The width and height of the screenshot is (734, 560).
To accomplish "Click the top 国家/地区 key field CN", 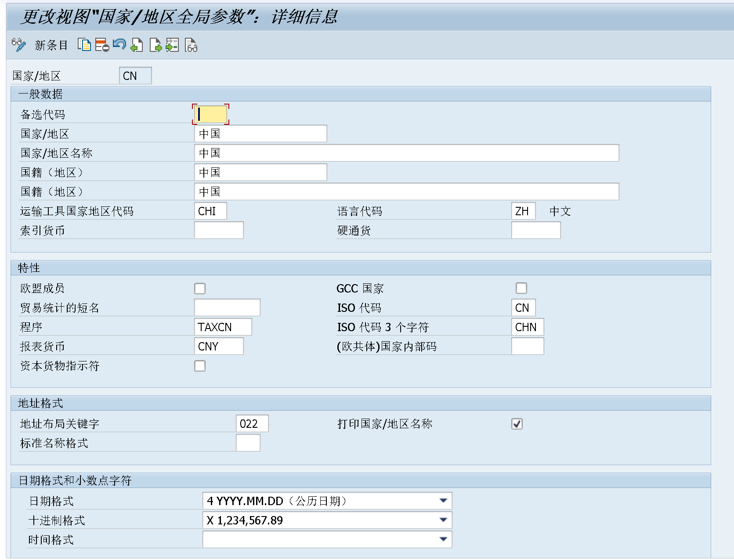I will click(135, 76).
